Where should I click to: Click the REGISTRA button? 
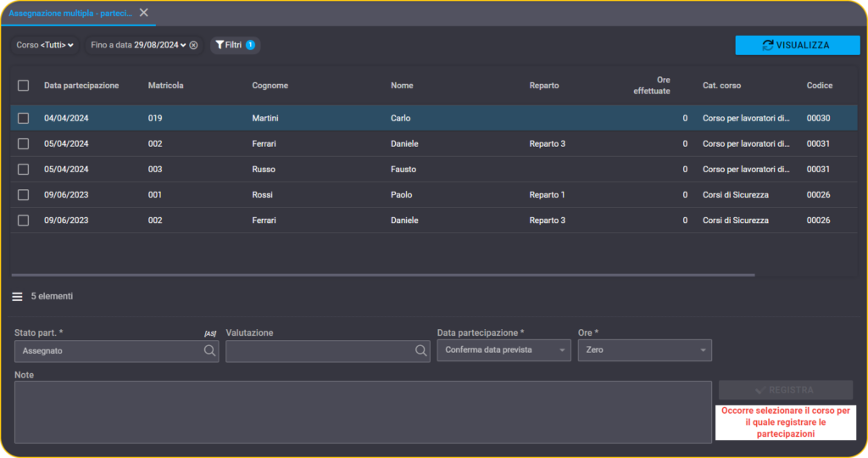click(786, 390)
